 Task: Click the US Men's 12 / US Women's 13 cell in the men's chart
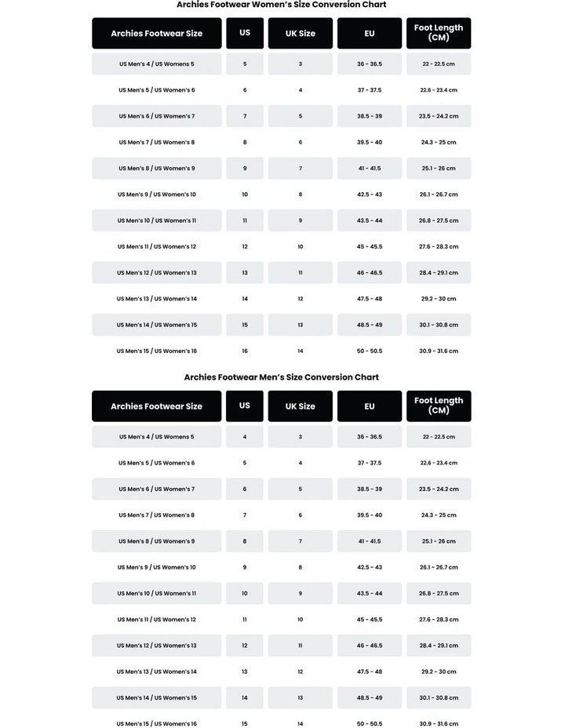click(157, 646)
